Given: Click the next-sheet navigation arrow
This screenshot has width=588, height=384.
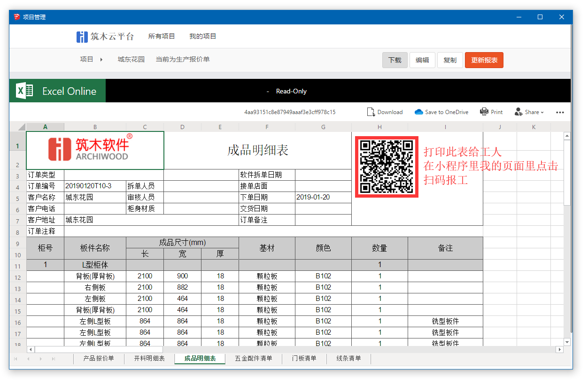Looking at the screenshot, I should (40, 359).
